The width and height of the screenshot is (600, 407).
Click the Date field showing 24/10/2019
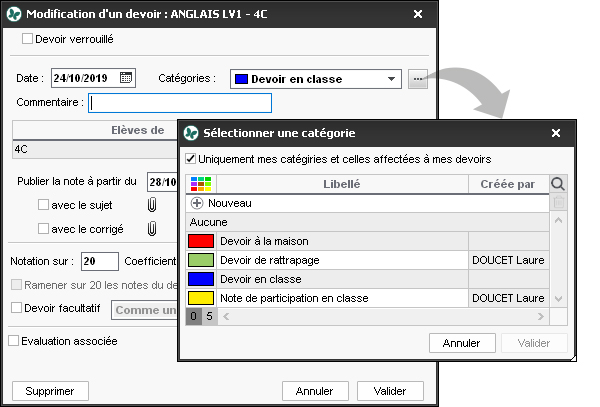(93, 78)
